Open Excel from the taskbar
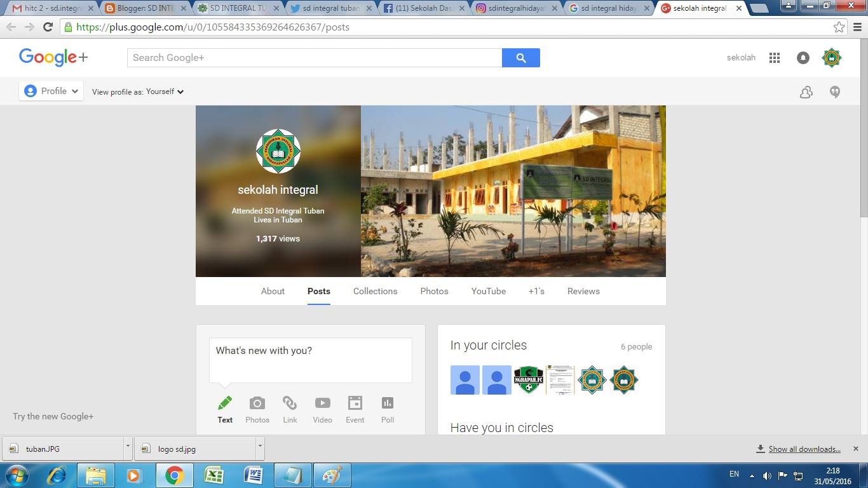 click(x=214, y=475)
